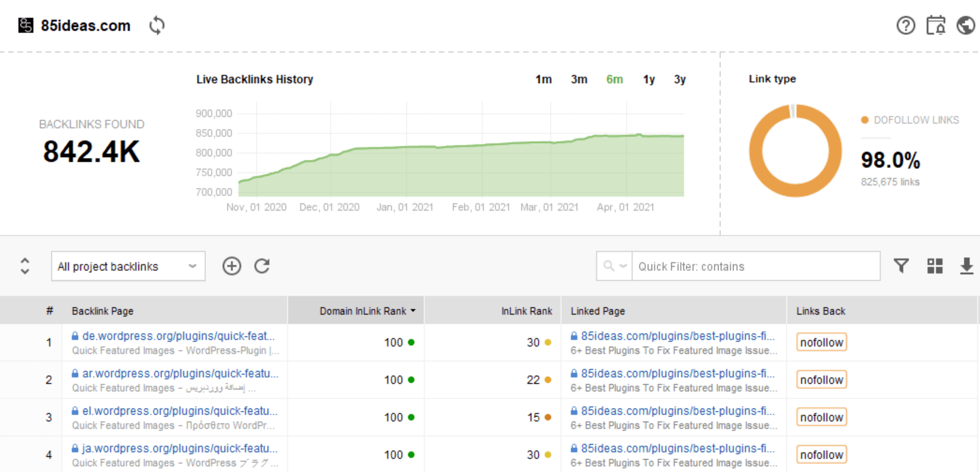Screen dimensions: 980x472
Task: Click the 98.0% dofollow percentage
Action: tap(890, 160)
